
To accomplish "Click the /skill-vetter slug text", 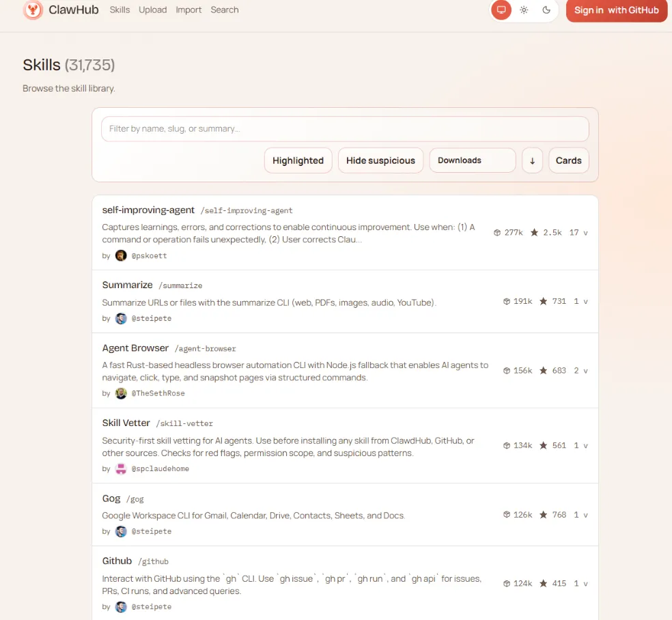I will point(184,424).
